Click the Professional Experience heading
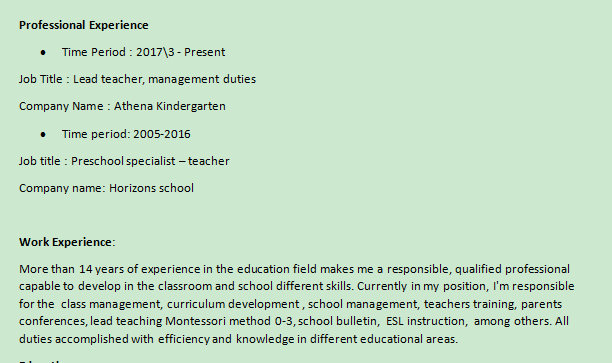This screenshot has height=363, width=612. tap(84, 25)
